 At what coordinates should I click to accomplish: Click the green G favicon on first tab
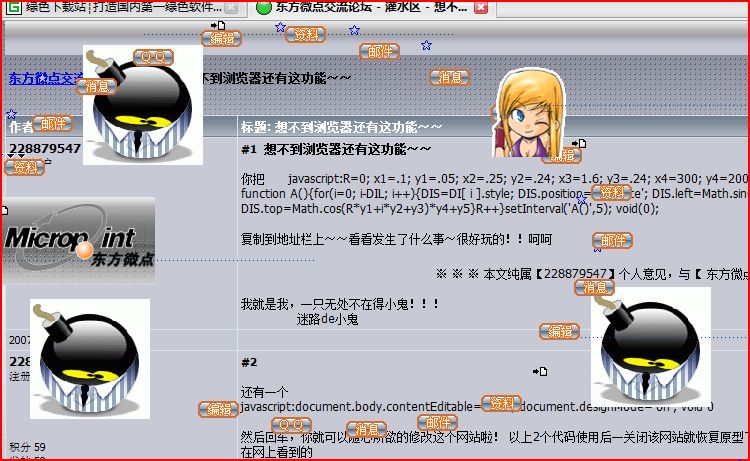[11, 8]
